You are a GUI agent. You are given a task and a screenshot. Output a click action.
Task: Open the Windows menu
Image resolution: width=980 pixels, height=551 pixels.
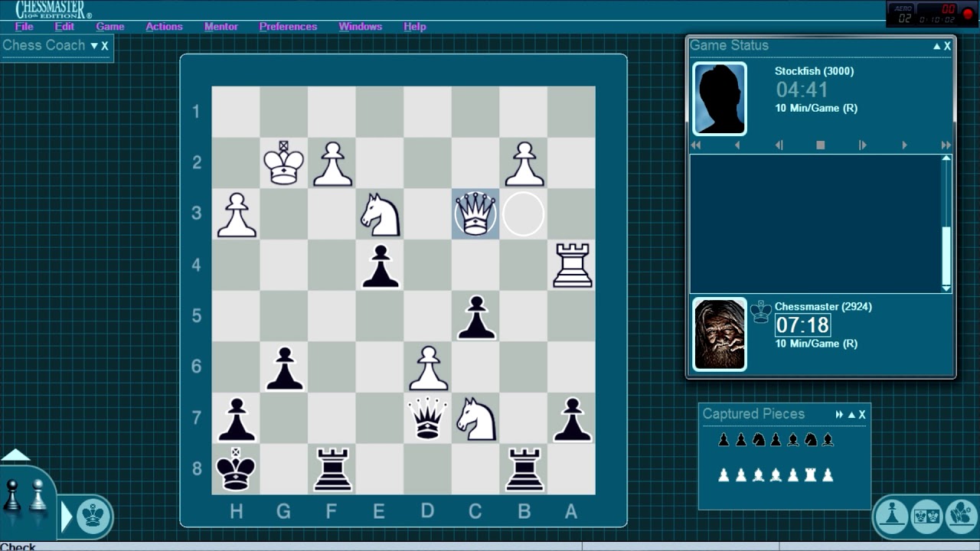pyautogui.click(x=361, y=26)
